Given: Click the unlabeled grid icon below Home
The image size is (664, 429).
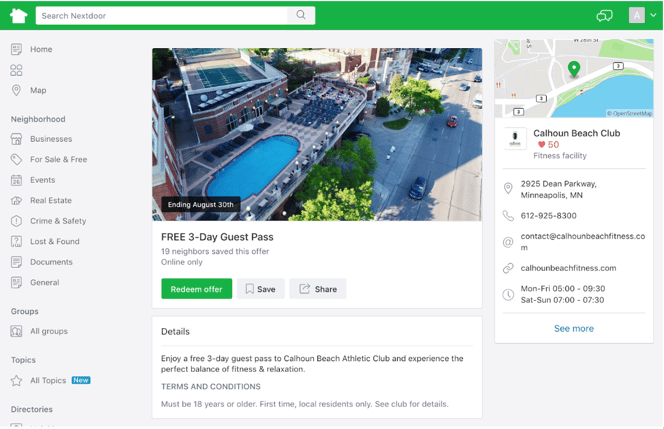Looking at the screenshot, I should pos(16,70).
